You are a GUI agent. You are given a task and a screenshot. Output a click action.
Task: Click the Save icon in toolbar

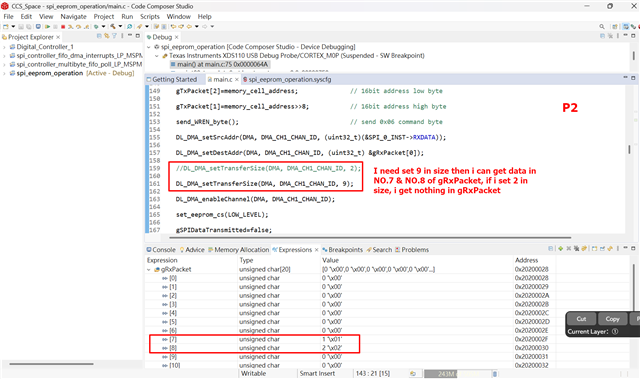(21, 27)
